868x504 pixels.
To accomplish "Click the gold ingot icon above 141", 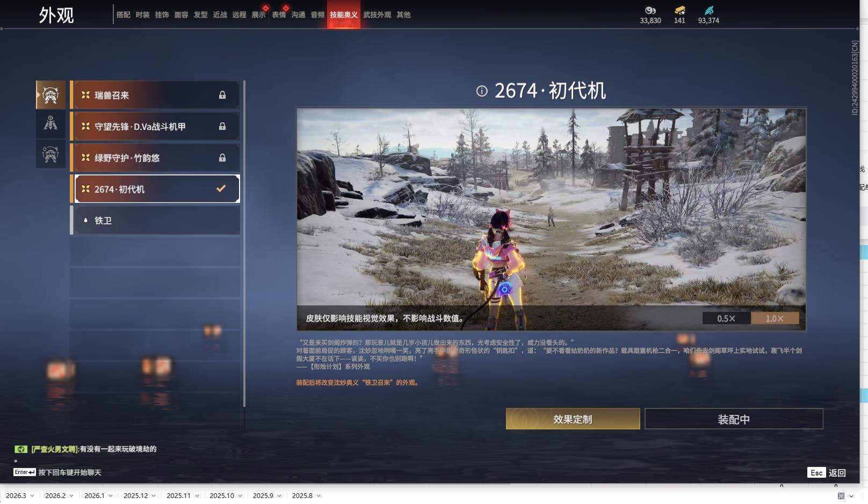I will coord(679,10).
